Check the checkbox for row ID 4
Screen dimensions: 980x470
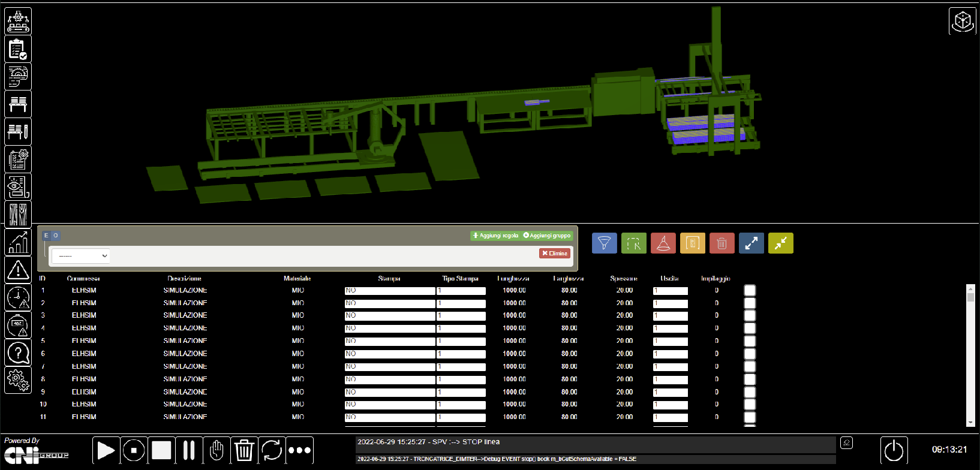pos(750,328)
